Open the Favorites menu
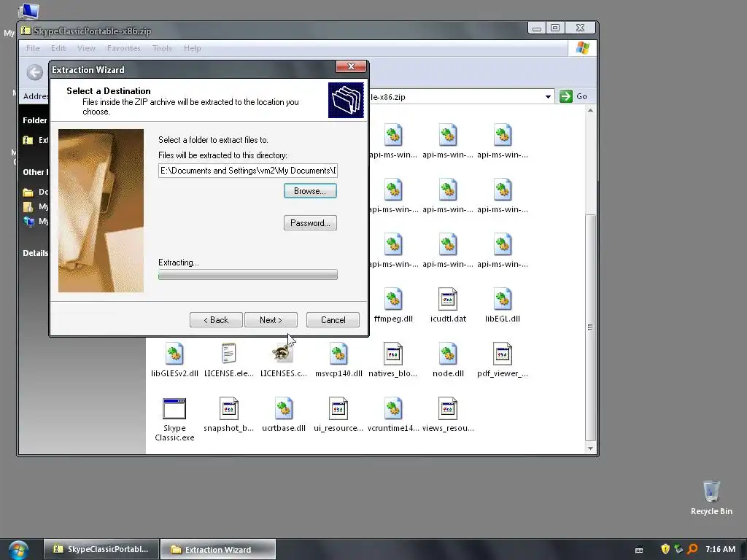This screenshot has width=747, height=560. pos(124,48)
